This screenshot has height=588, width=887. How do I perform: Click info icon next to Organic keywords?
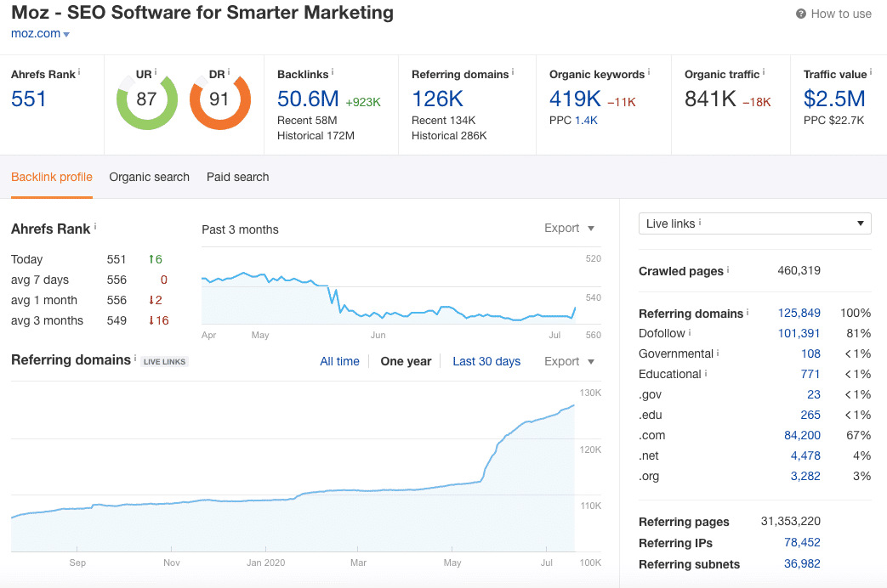pos(649,72)
